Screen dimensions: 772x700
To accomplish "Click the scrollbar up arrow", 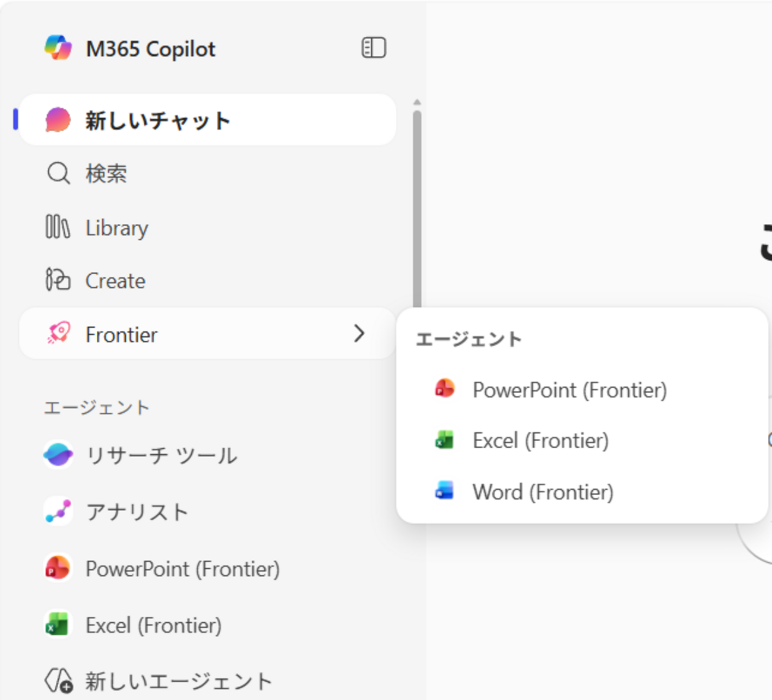I will [417, 103].
